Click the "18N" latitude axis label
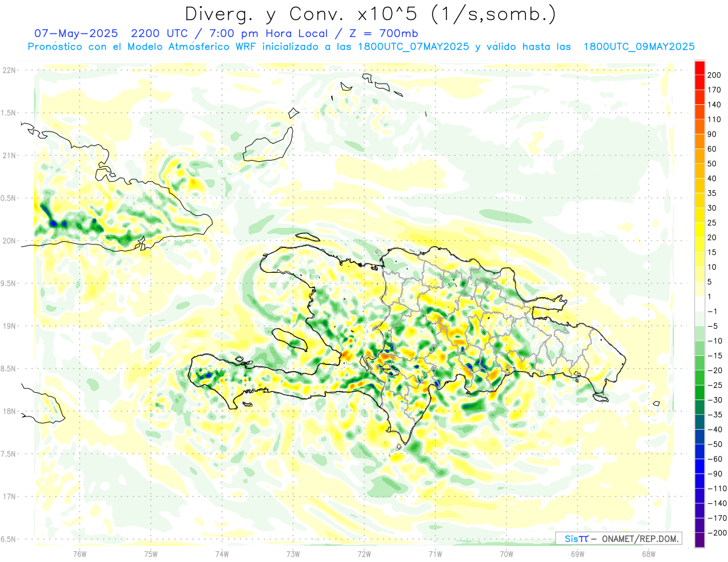Screen dimensions: 728x562 click(x=9, y=411)
